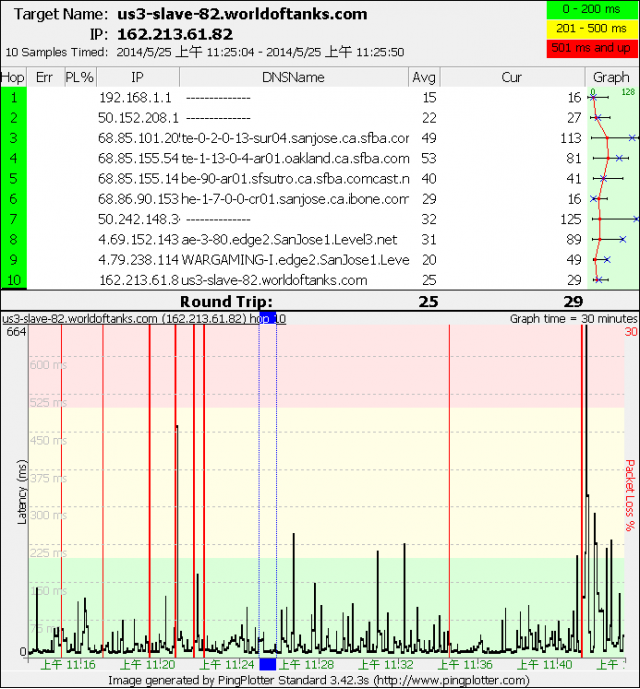
Task: Click the Target Name hostname text
Action: [242, 14]
